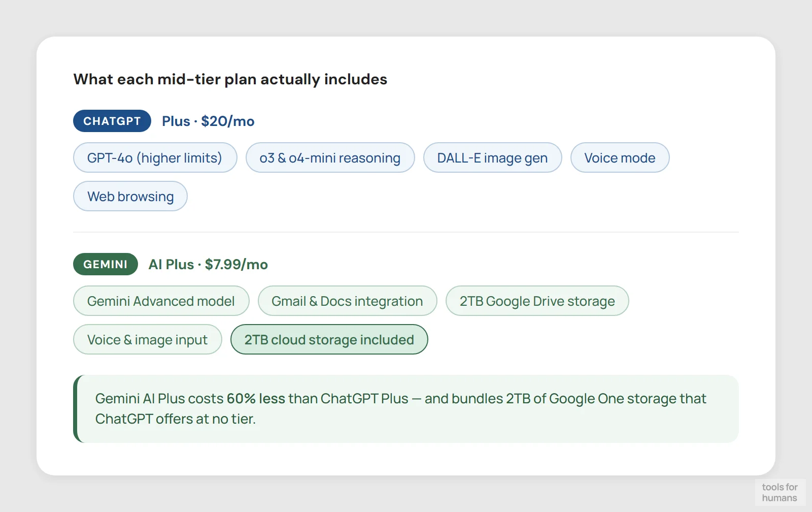812x512 pixels.
Task: Click the Gmail & Docs integration chip
Action: click(x=347, y=301)
